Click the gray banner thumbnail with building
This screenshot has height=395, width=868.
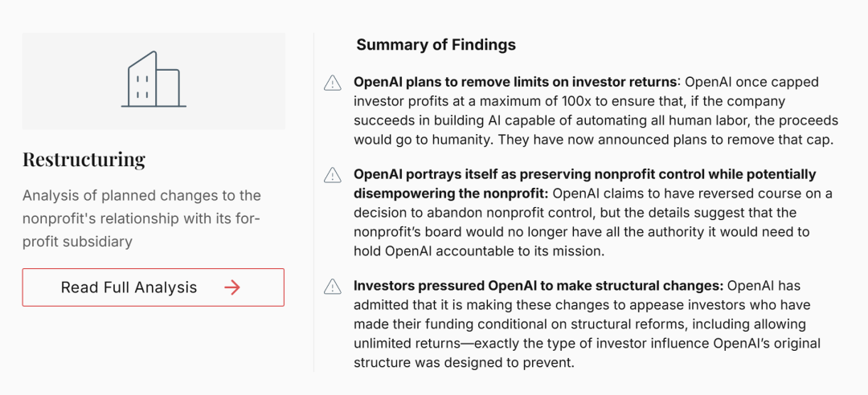click(x=154, y=81)
